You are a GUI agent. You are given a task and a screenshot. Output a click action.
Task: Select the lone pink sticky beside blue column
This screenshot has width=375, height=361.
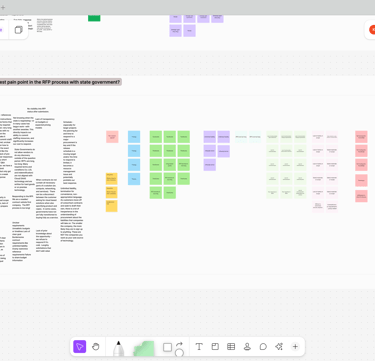112,137
